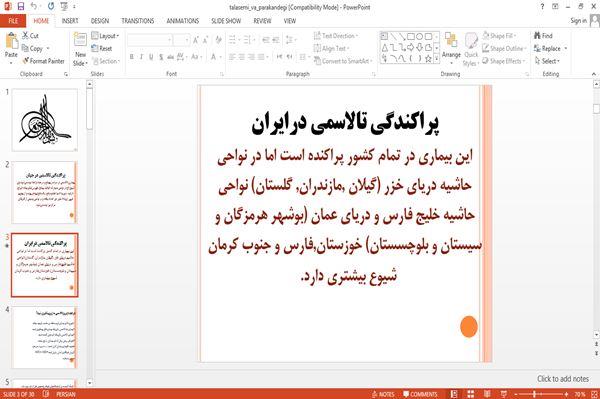Switch to the INSERT tab
This screenshot has height=399, width=600.
pyautogui.click(x=70, y=21)
